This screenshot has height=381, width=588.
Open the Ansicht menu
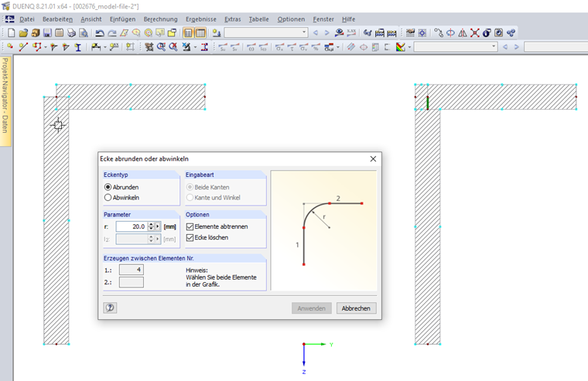[91, 19]
